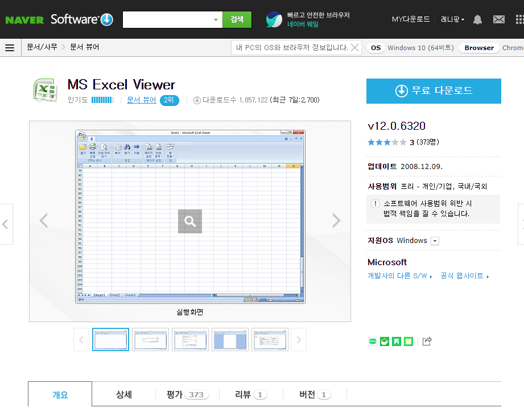The width and height of the screenshot is (524, 420).
Task: Click the download count icon
Action: point(197,100)
